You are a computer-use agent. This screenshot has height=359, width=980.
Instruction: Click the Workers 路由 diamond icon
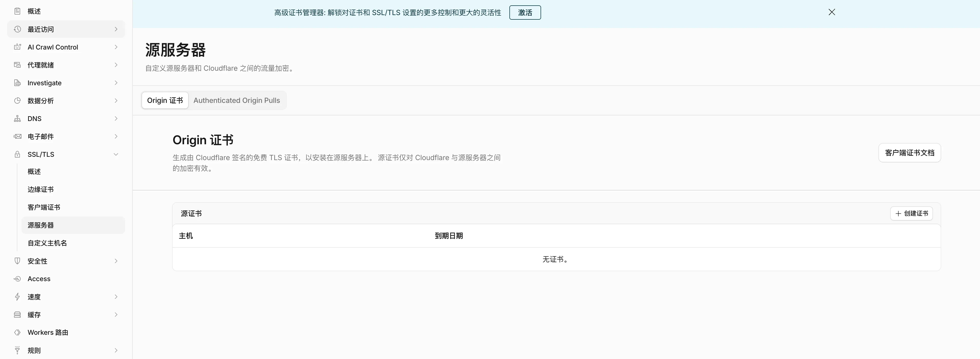pyautogui.click(x=17, y=332)
